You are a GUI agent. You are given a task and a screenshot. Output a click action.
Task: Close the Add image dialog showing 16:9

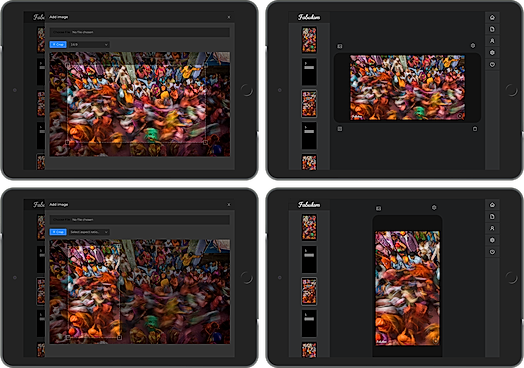(x=229, y=17)
